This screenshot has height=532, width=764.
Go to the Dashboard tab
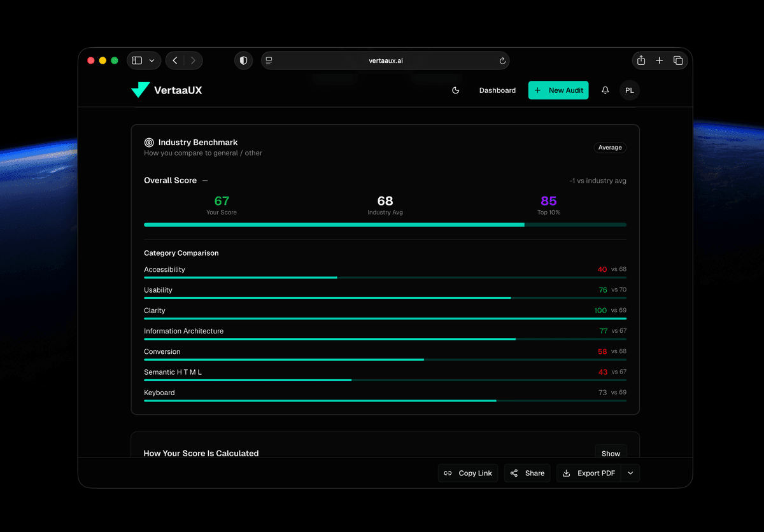[x=497, y=90]
